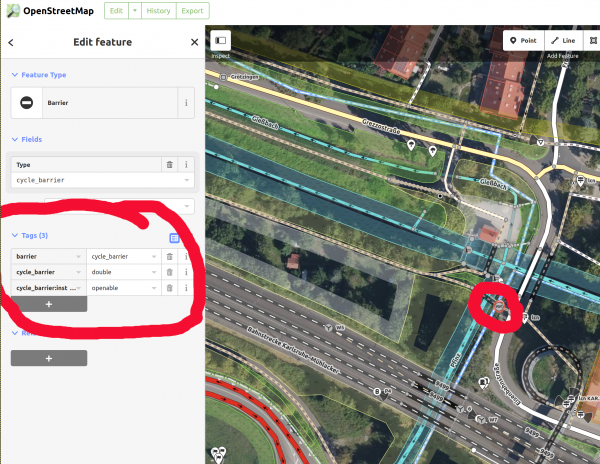Click the Barrier feature type preset button
600x464 pixels.
(93, 102)
